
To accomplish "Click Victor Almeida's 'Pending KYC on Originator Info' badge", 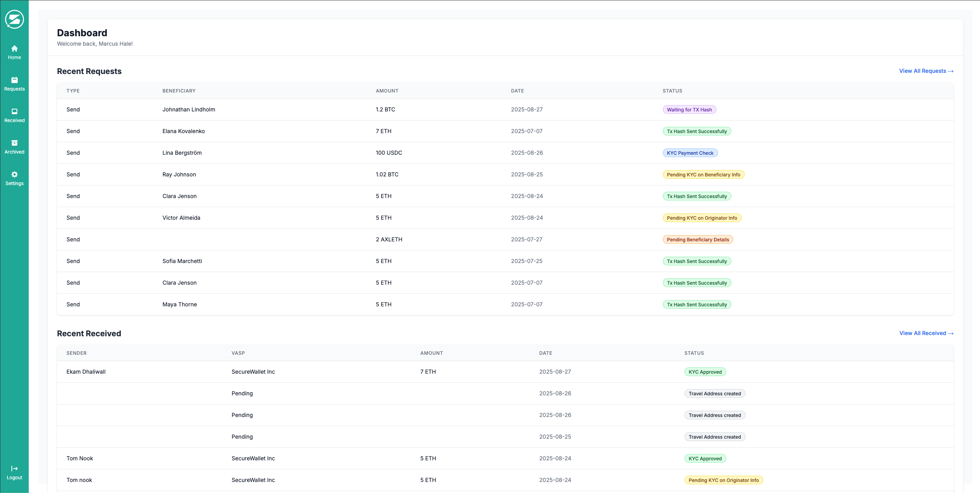I will point(702,218).
